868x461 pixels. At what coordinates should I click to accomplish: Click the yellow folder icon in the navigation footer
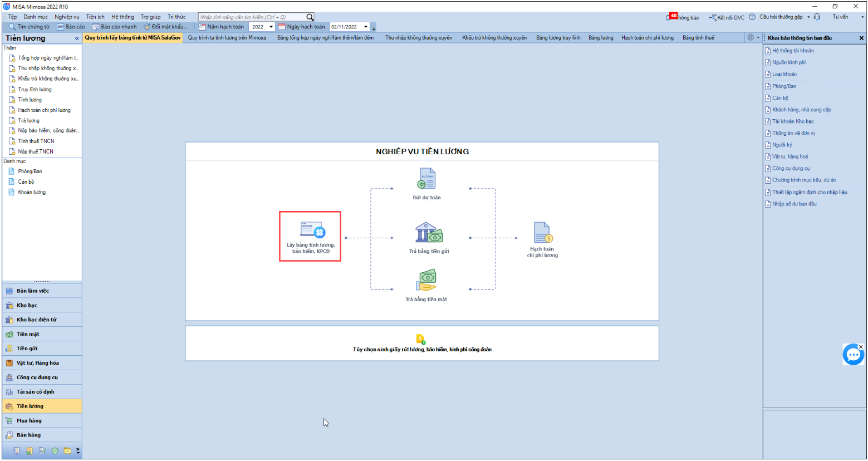pos(67,451)
